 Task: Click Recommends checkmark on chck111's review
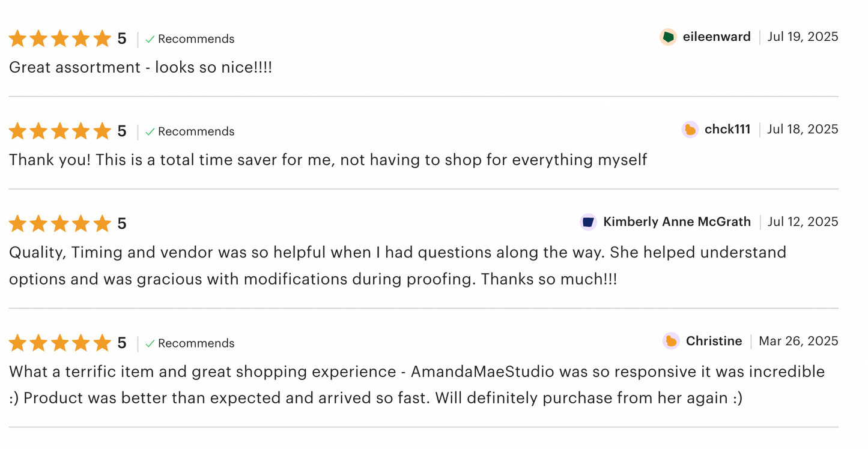coord(150,132)
